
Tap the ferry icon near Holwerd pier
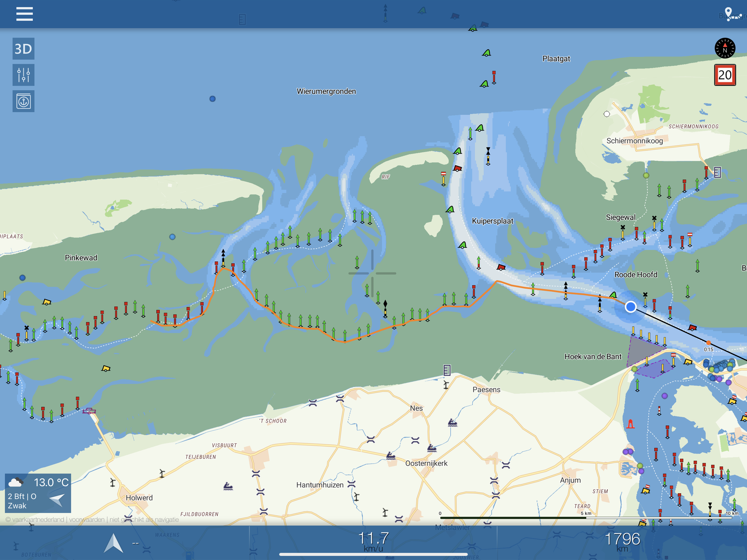pyautogui.click(x=89, y=411)
